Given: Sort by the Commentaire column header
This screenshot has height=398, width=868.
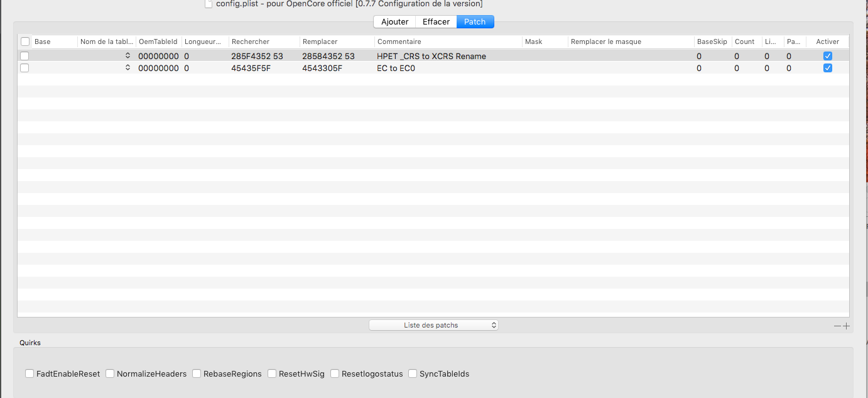Looking at the screenshot, I should (x=399, y=41).
